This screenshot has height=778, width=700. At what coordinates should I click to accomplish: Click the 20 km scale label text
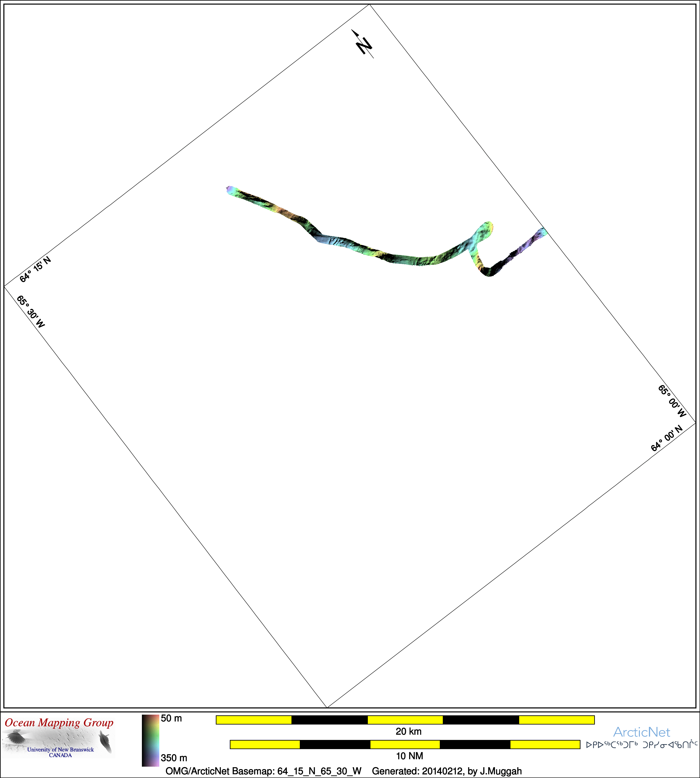tap(408, 731)
